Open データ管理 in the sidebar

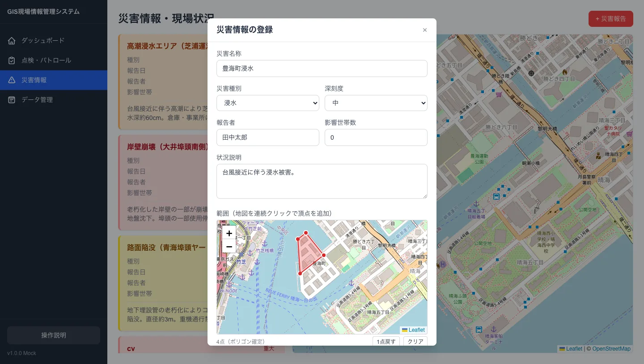[x=54, y=100]
